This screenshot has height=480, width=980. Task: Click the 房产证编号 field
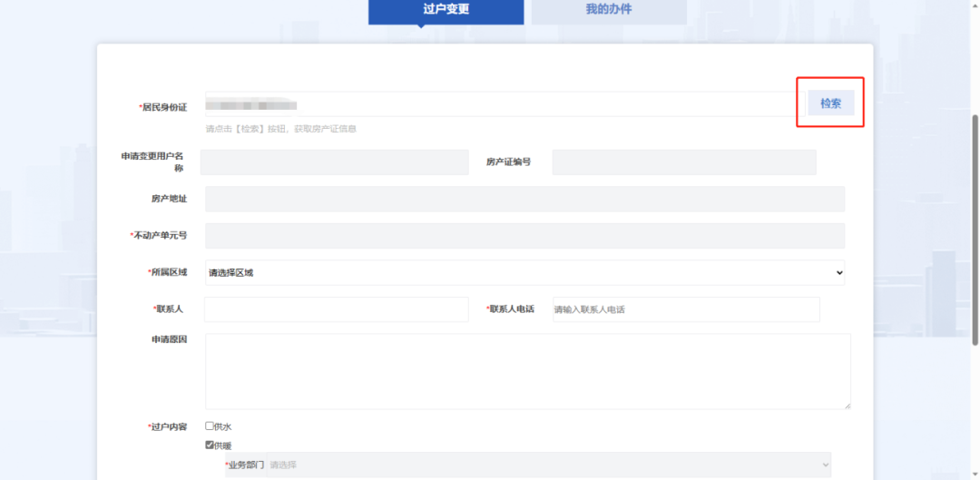[x=683, y=162]
